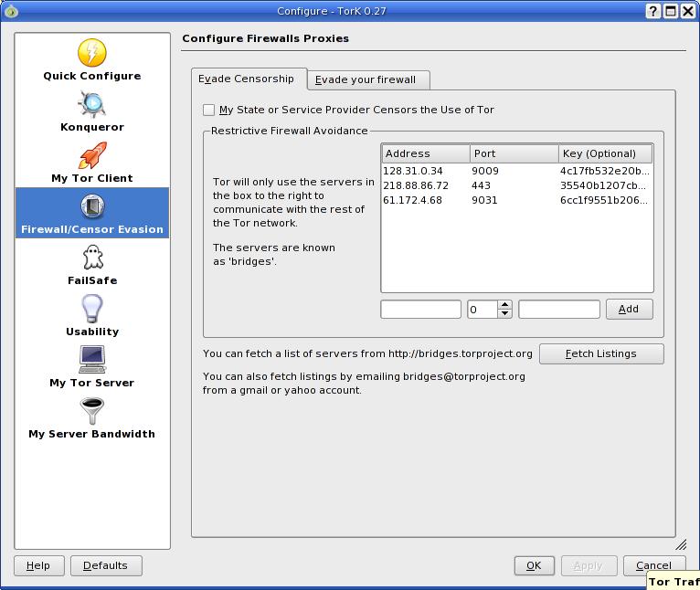The width and height of the screenshot is (700, 590).
Task: Click the TorK application icon in title bar
Action: 11,11
